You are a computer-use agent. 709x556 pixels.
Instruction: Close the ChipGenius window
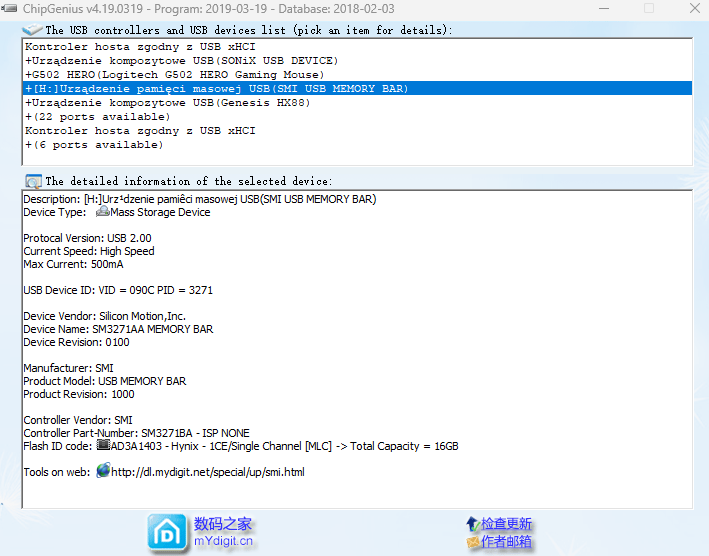[695, 8]
